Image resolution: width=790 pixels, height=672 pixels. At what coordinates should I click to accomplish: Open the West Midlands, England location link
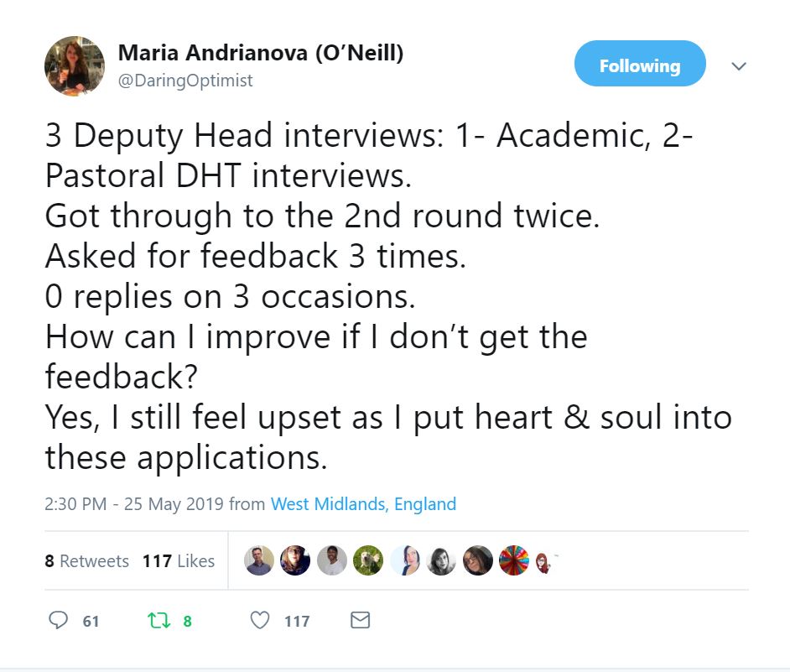click(x=362, y=504)
